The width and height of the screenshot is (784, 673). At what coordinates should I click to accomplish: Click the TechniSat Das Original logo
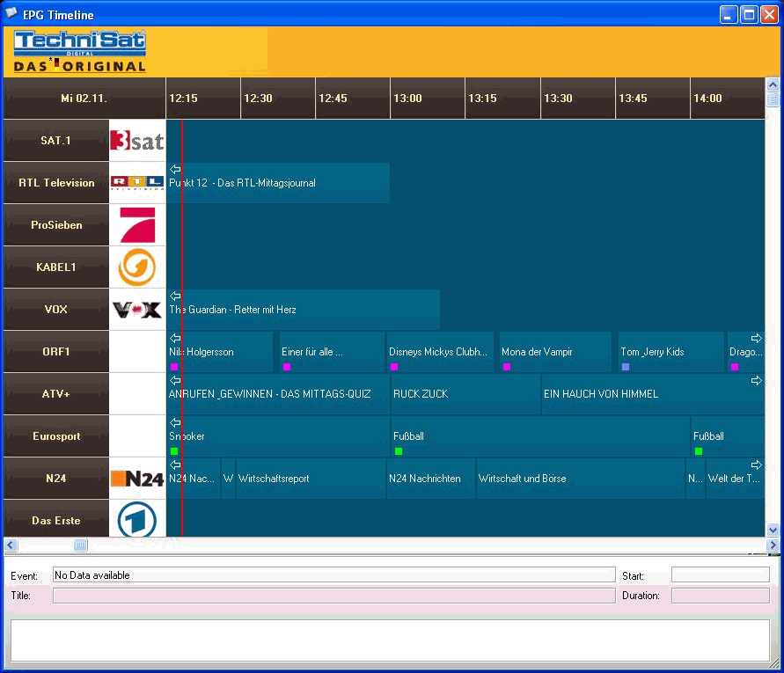pyautogui.click(x=80, y=52)
